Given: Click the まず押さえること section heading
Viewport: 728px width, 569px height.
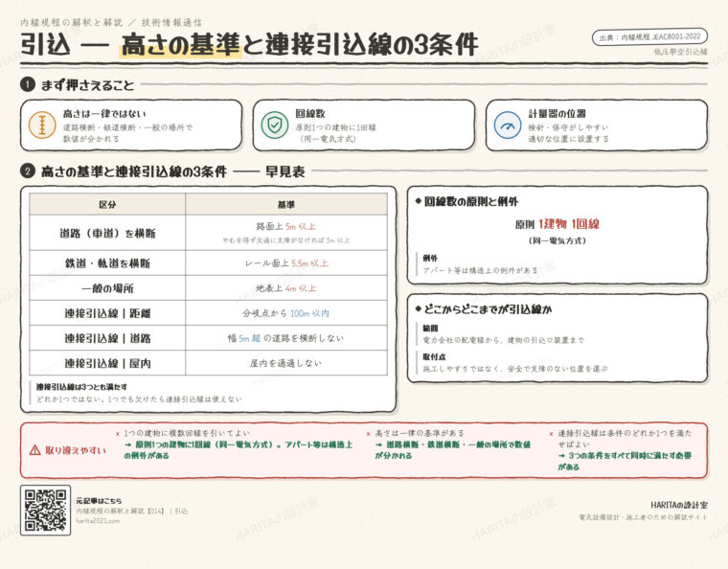Looking at the screenshot, I should 87,85.
